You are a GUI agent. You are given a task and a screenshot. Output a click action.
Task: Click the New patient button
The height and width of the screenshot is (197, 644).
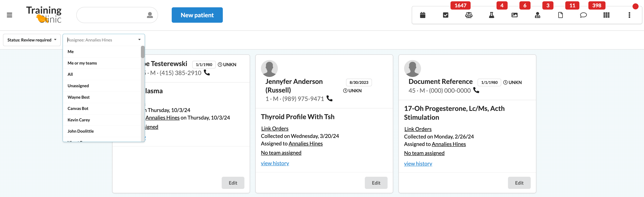pos(197,15)
